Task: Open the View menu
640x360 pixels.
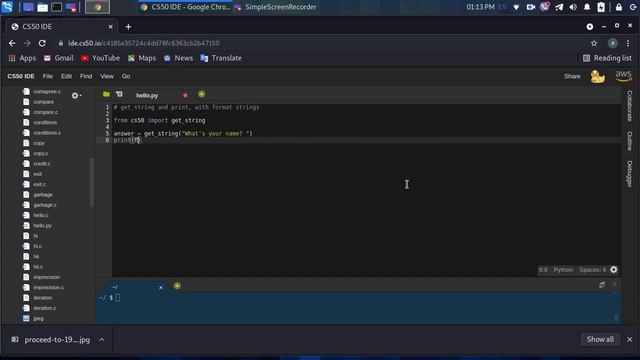Action: [x=107, y=76]
